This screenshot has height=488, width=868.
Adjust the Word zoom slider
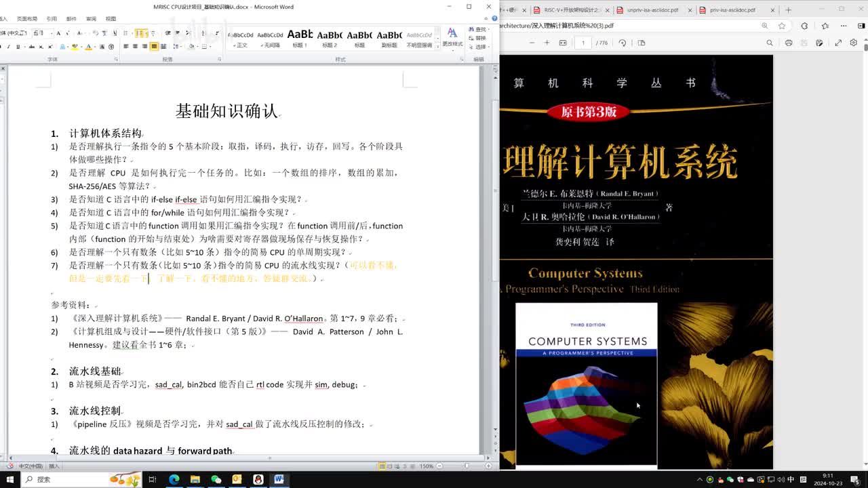[x=467, y=466]
